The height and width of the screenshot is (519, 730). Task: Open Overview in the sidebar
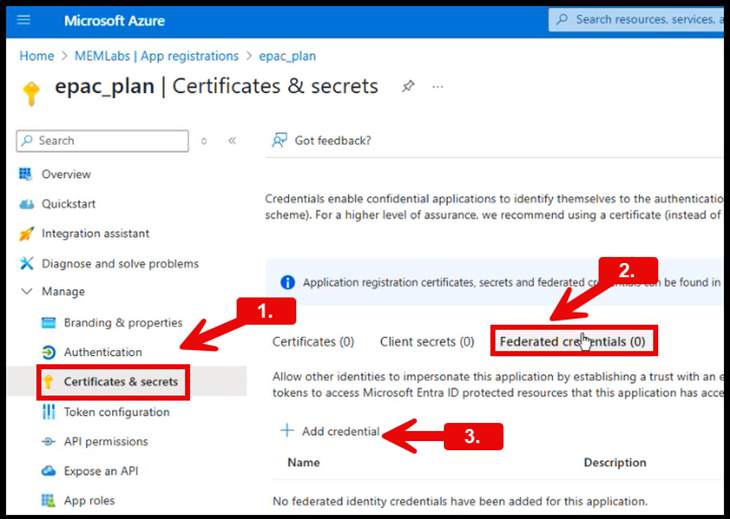click(x=66, y=174)
